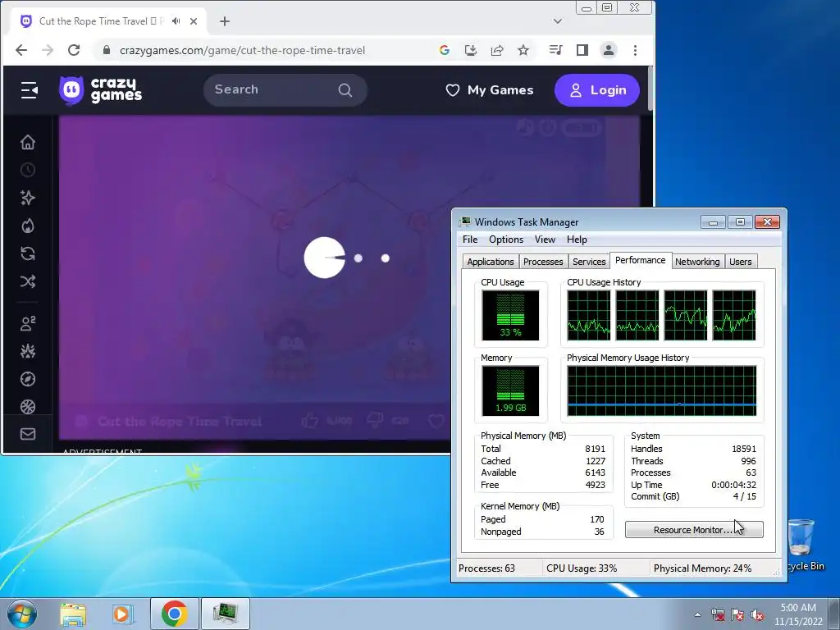Collapse the CrazyGames sidebar menu
Image resolution: width=840 pixels, height=630 pixels.
[29, 90]
